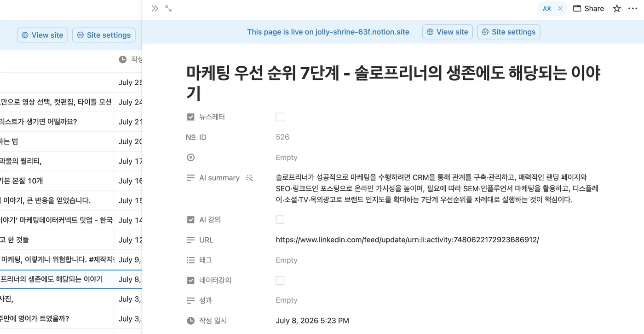Click the AI summary paragraph text
644x334 pixels.
click(x=437, y=189)
